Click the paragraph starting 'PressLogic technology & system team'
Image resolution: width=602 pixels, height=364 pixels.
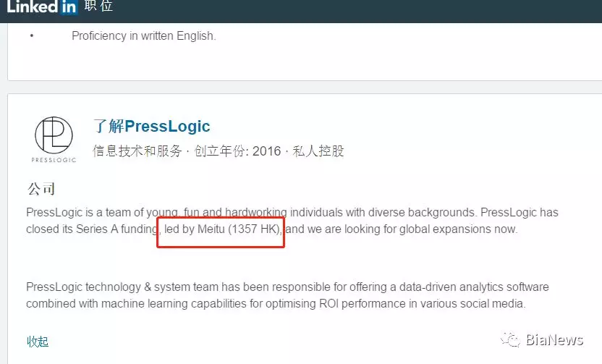pos(287,295)
